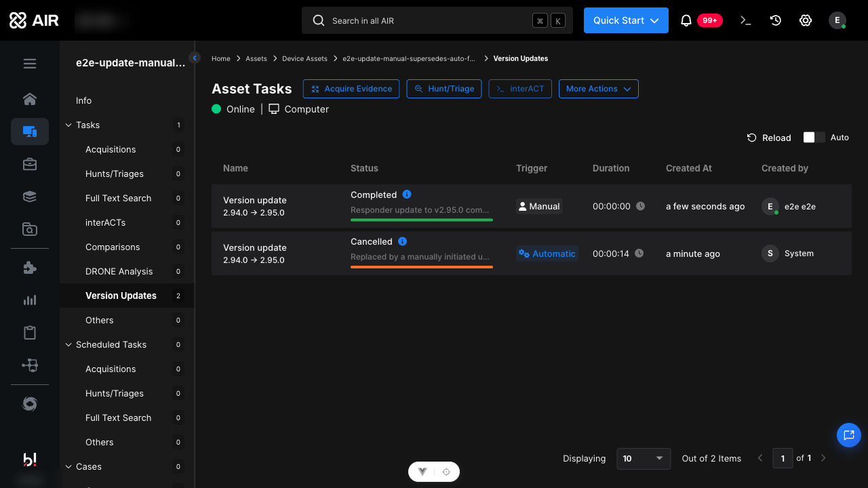Open the More Actions dropdown
The height and width of the screenshot is (488, 868).
599,89
